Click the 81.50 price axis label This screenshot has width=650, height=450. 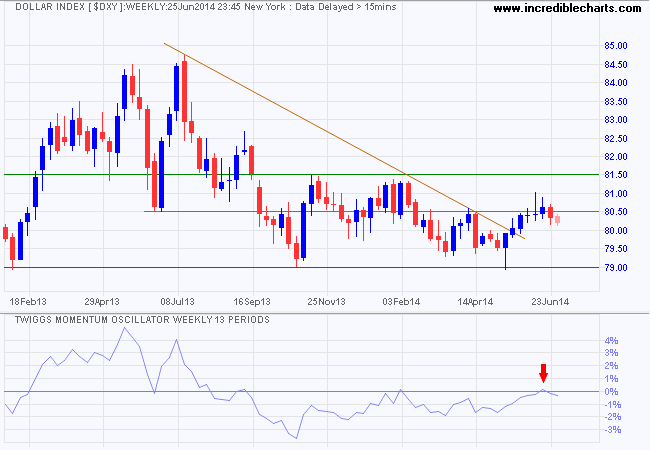coord(616,175)
